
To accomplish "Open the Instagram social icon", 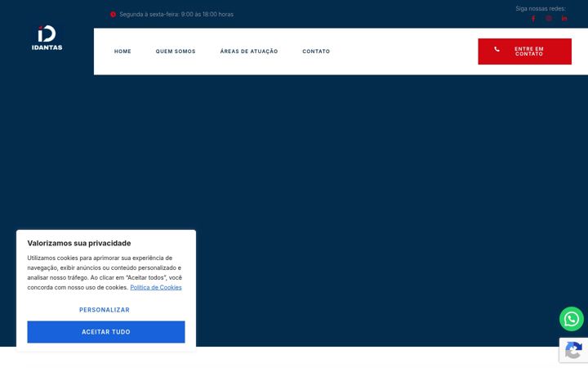I will coord(549,18).
